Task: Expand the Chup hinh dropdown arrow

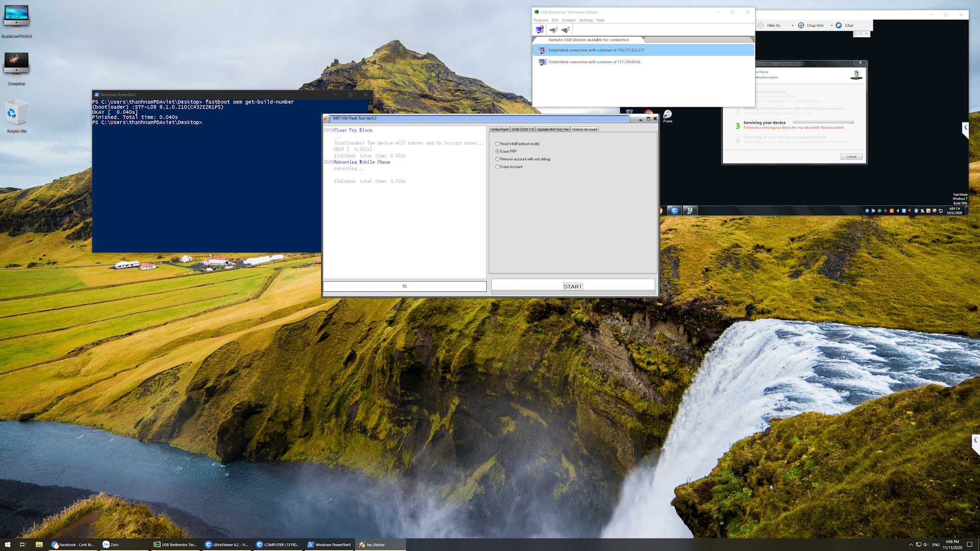Action: (x=832, y=25)
